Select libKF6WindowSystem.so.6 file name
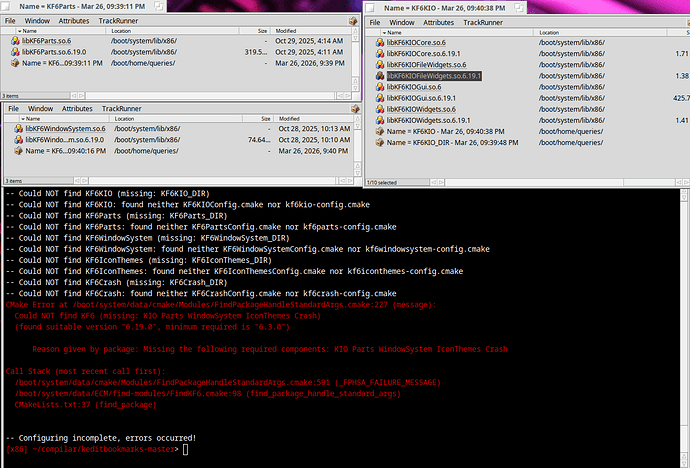The height and width of the screenshot is (468, 690). coord(66,128)
